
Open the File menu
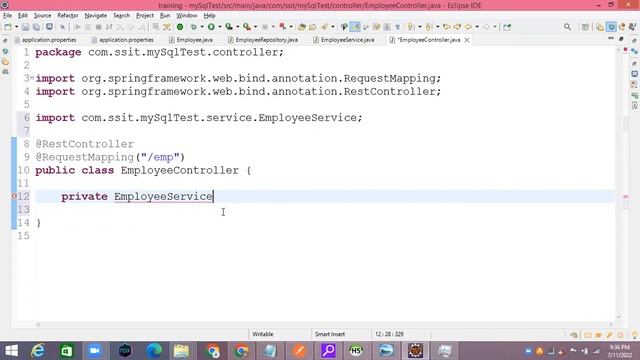coord(7,16)
